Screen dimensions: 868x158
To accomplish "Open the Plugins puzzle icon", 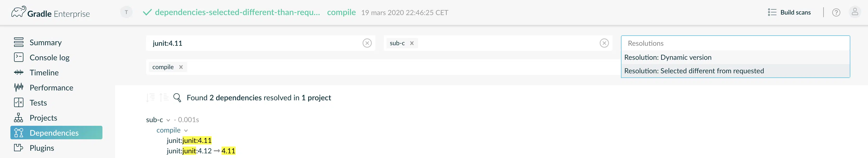I will tap(18, 148).
